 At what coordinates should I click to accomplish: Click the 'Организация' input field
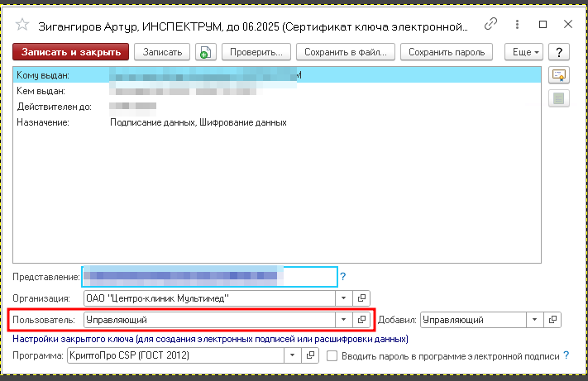(209, 298)
